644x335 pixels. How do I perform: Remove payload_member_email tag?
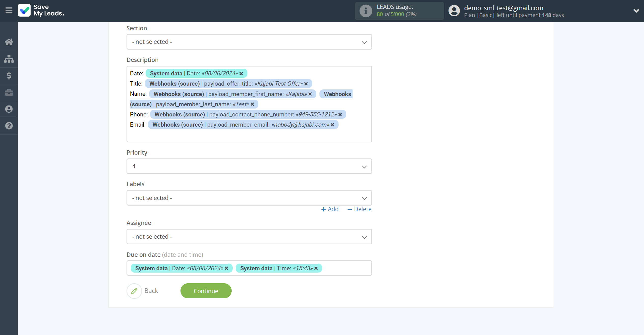click(x=332, y=125)
